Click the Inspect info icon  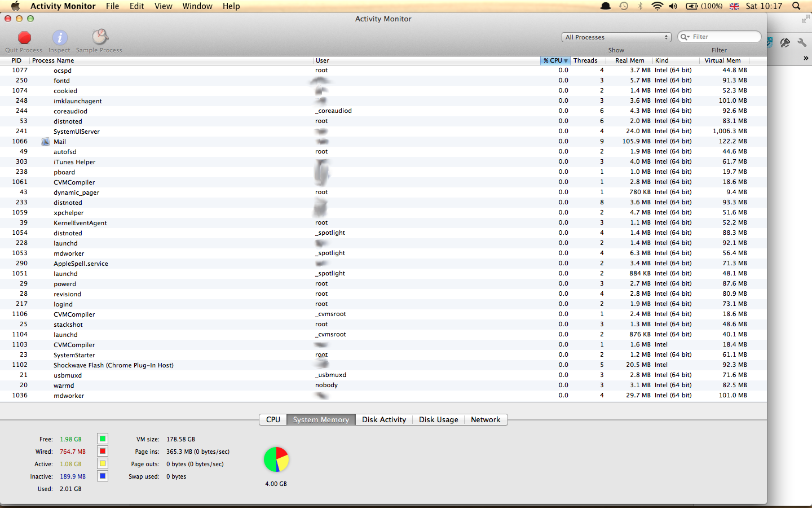click(60, 38)
